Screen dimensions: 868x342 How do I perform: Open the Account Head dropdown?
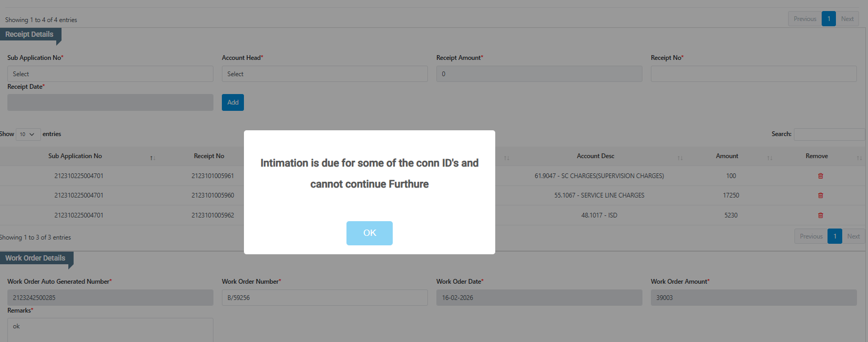(324, 74)
